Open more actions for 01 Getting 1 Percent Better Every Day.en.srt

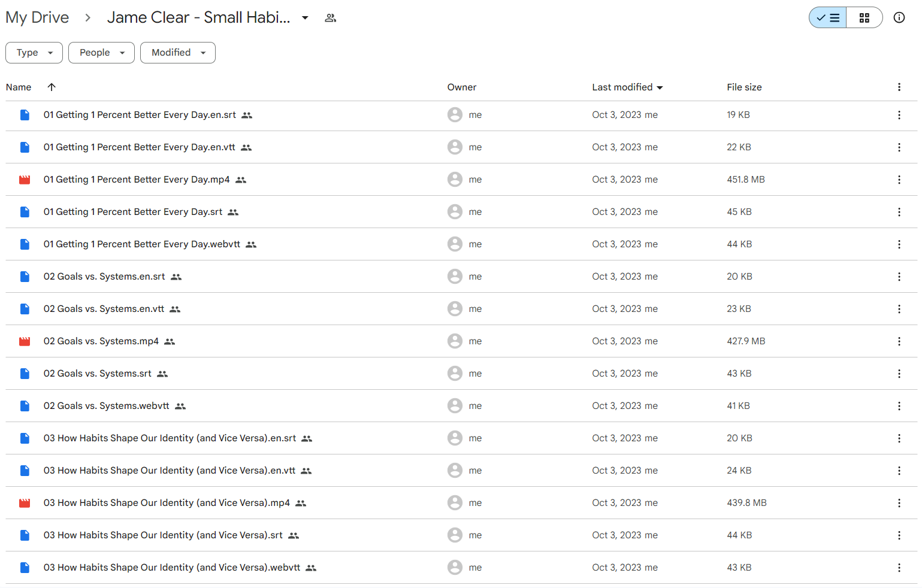899,115
